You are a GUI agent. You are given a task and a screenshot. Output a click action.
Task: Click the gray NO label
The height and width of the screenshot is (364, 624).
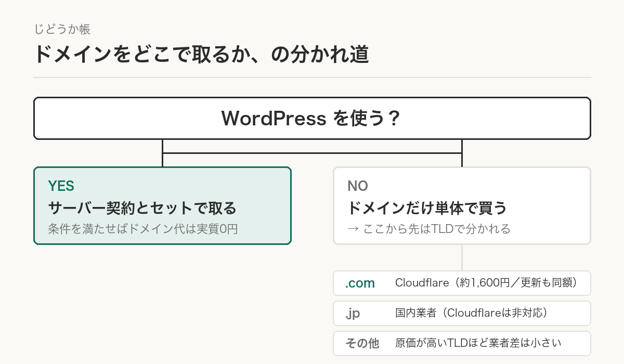(358, 186)
